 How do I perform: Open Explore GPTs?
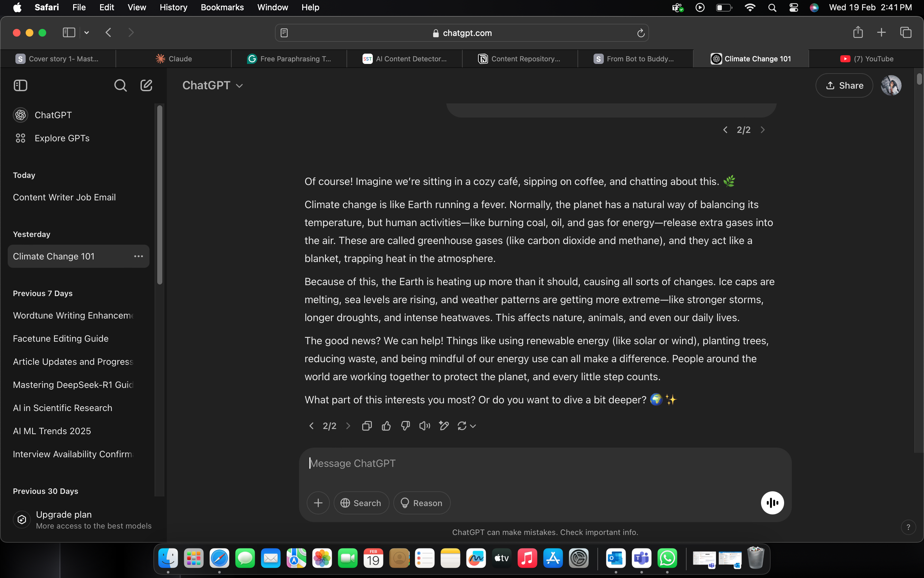pyautogui.click(x=78, y=138)
